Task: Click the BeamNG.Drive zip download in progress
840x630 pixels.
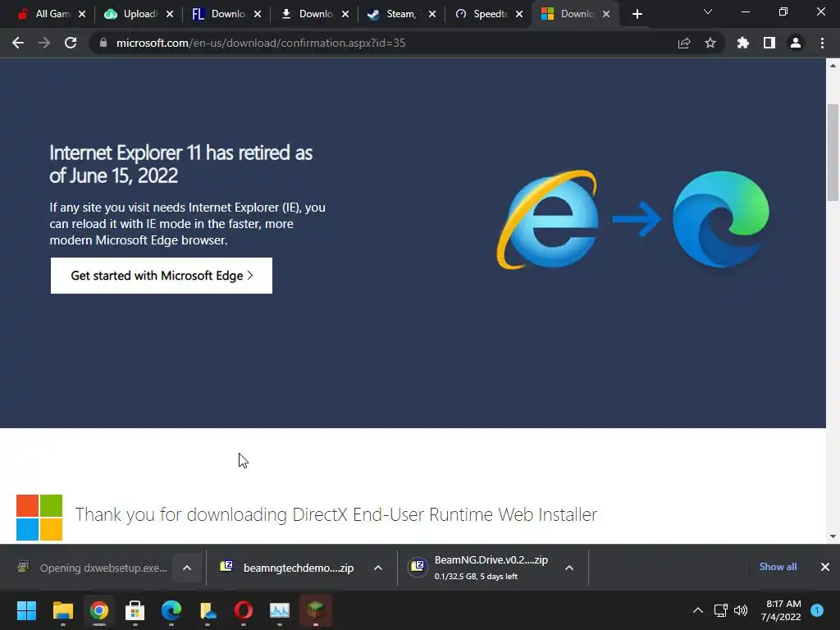Action: [478, 568]
